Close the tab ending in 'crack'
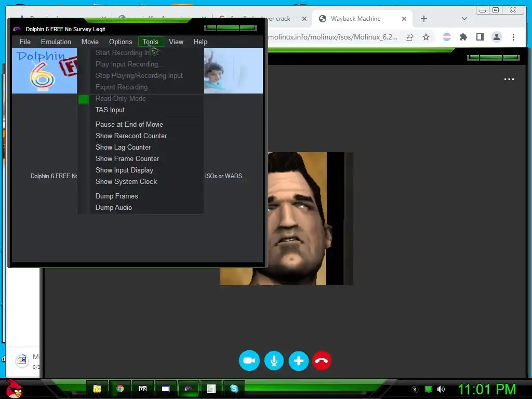Image resolution: width=532 pixels, height=399 pixels. [304, 19]
